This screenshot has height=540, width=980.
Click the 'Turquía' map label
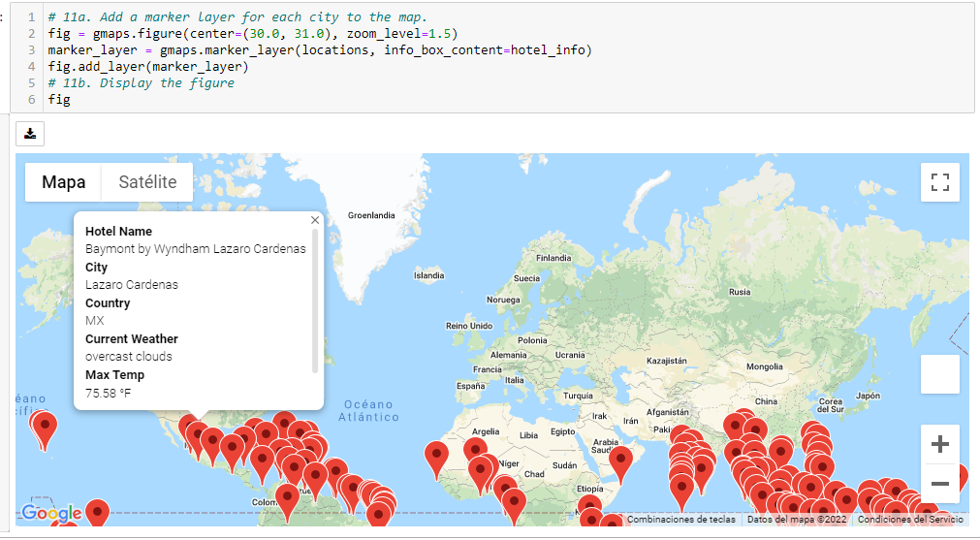[x=578, y=396]
